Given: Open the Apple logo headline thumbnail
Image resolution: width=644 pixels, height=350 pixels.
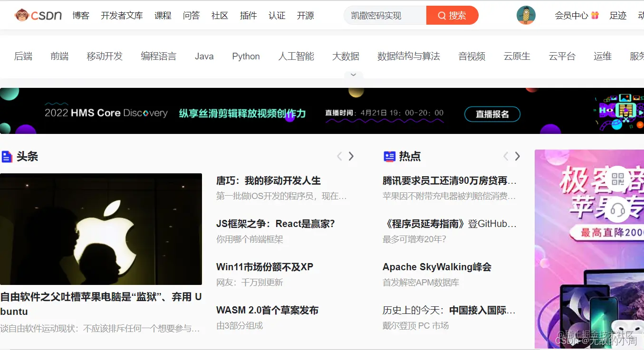Looking at the screenshot, I should [101, 229].
